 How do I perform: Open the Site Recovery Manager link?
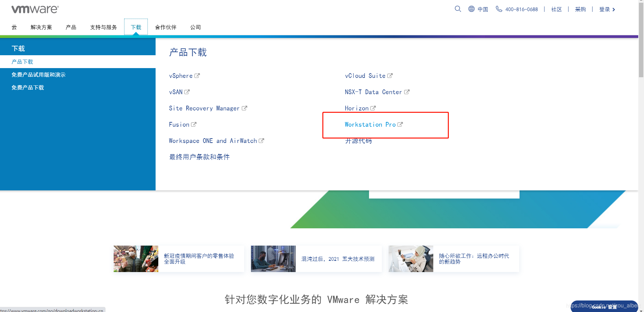(204, 108)
